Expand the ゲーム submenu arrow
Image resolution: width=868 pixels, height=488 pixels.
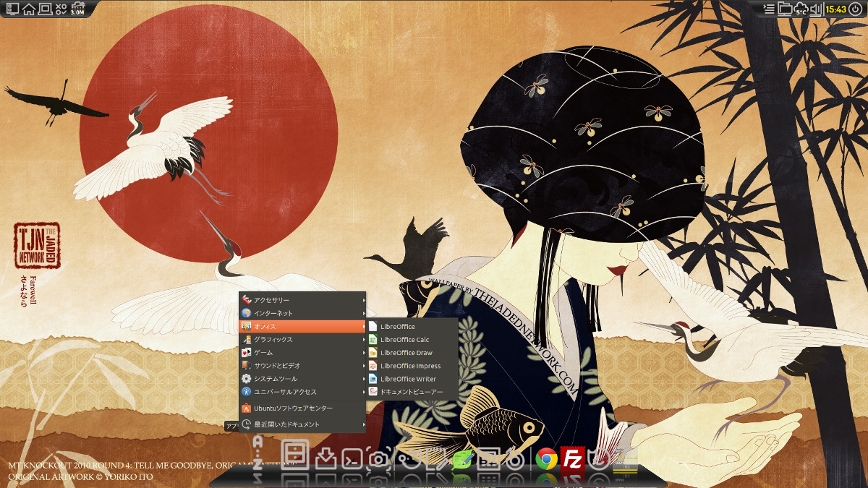tap(364, 353)
